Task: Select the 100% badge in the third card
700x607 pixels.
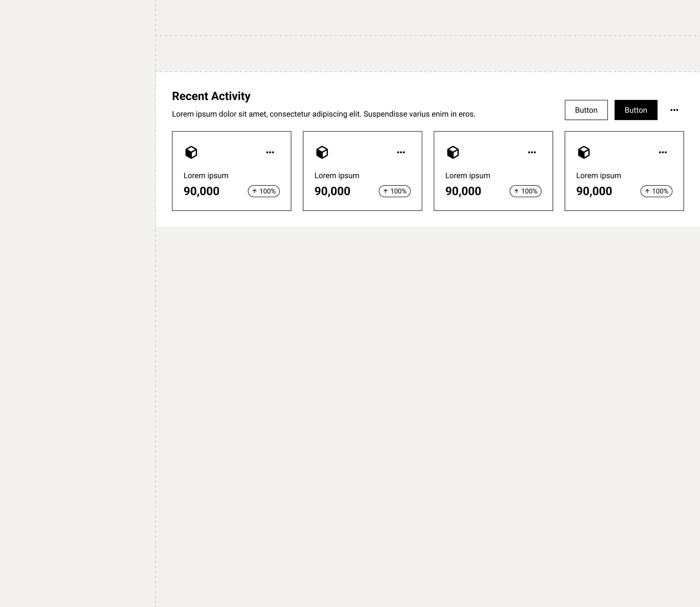Action: tap(525, 191)
